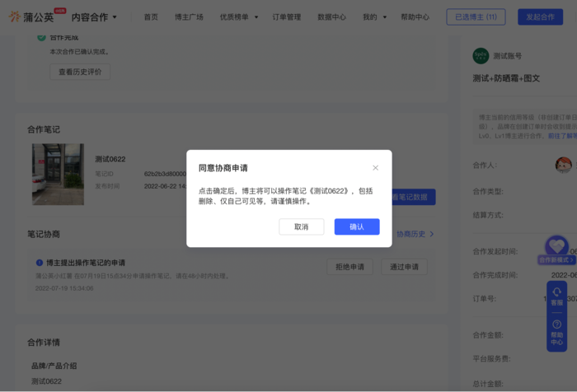Click the 测试账号 green avatar icon
This screenshot has width=577, height=392.
click(x=481, y=56)
